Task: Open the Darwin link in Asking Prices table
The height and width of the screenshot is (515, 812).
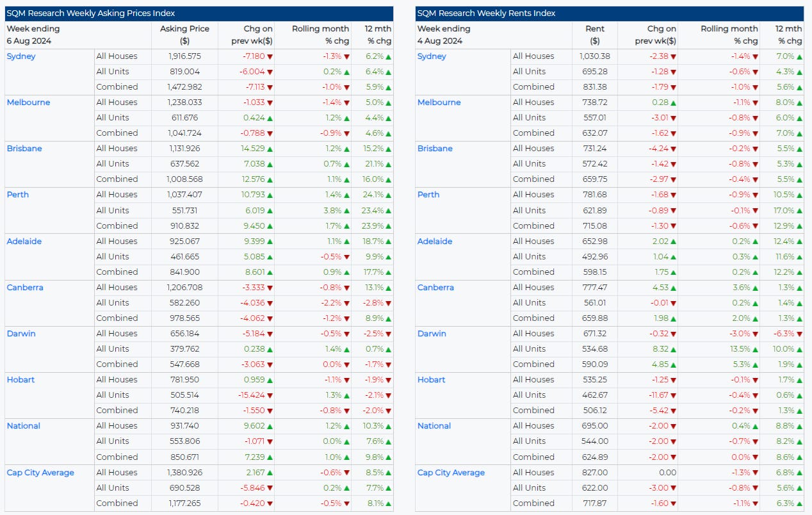Action: click(21, 334)
